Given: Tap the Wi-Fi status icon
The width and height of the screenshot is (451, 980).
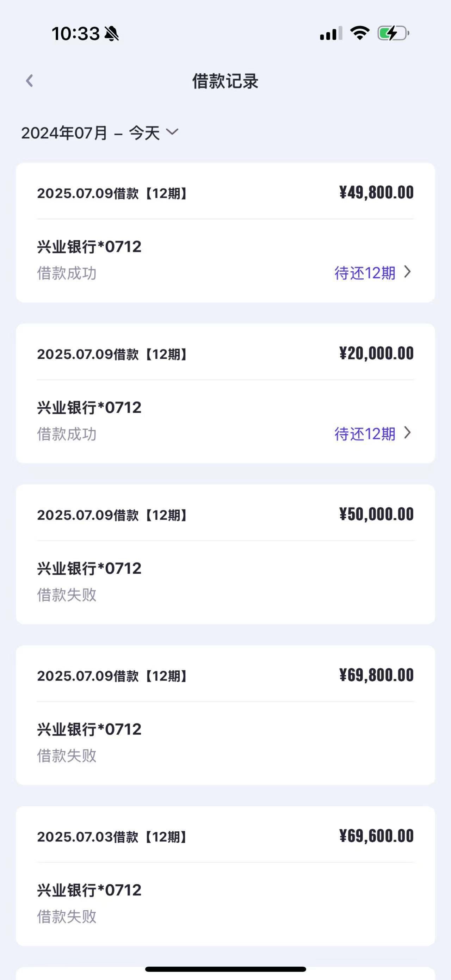Looking at the screenshot, I should 360,33.
